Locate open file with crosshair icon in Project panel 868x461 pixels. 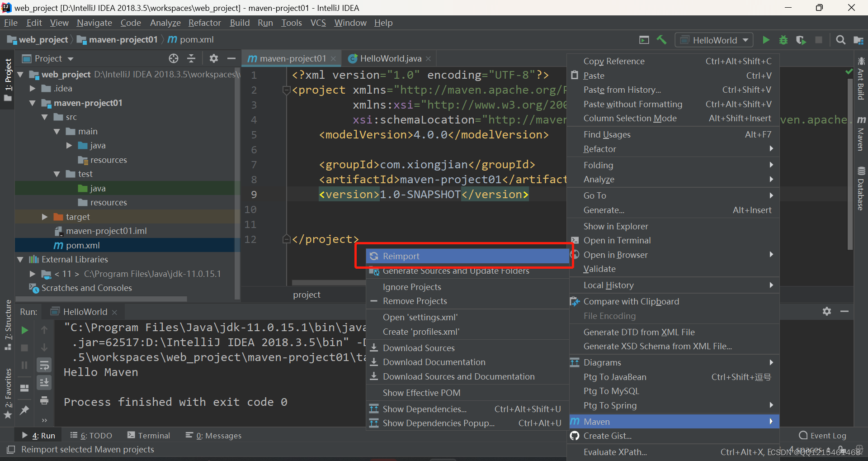click(173, 58)
